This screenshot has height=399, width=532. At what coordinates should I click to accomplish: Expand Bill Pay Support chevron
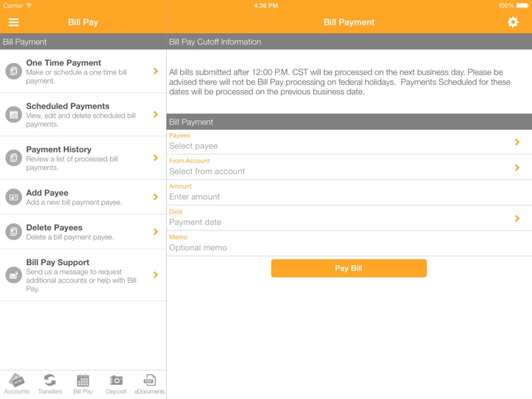coord(156,274)
